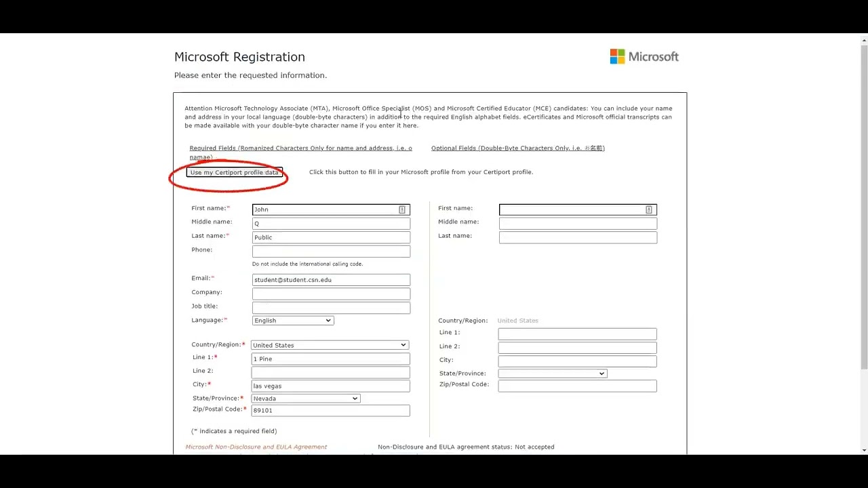This screenshot has width=868, height=488.
Task: Click the Company input field
Action: [x=331, y=293]
